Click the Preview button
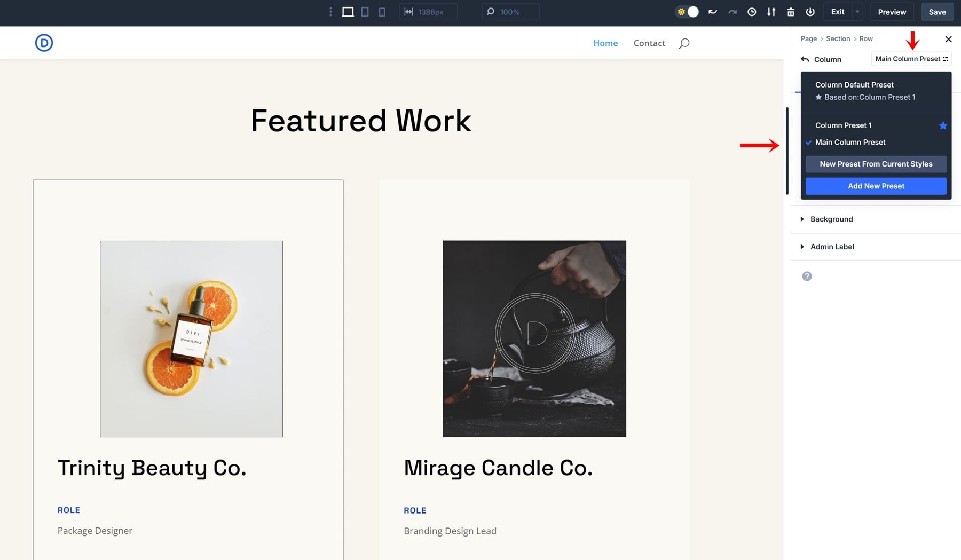This screenshot has width=961, height=560. [892, 12]
